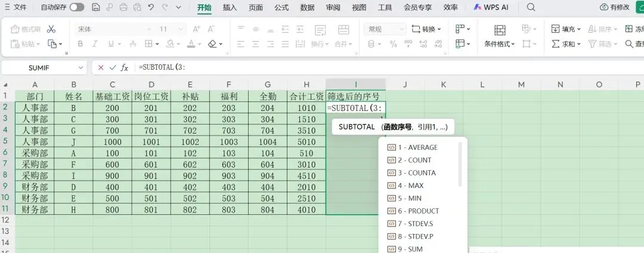
Task: Switch to the View (视图) tab
Action: 359,7
